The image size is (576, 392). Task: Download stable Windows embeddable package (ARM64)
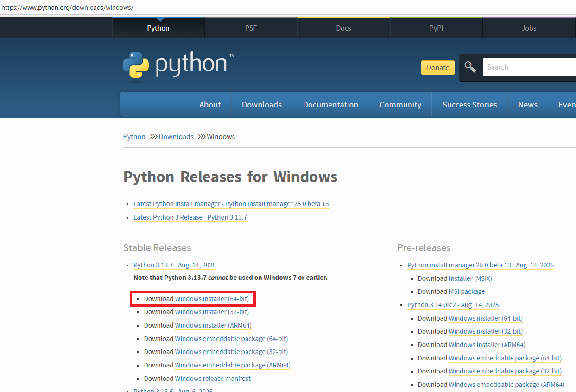pos(233,365)
